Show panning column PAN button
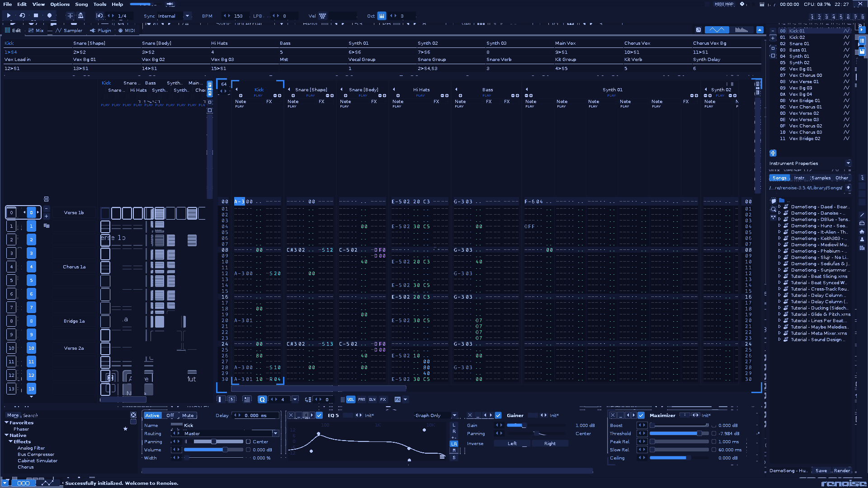This screenshot has width=868, height=488. pyautogui.click(x=362, y=399)
